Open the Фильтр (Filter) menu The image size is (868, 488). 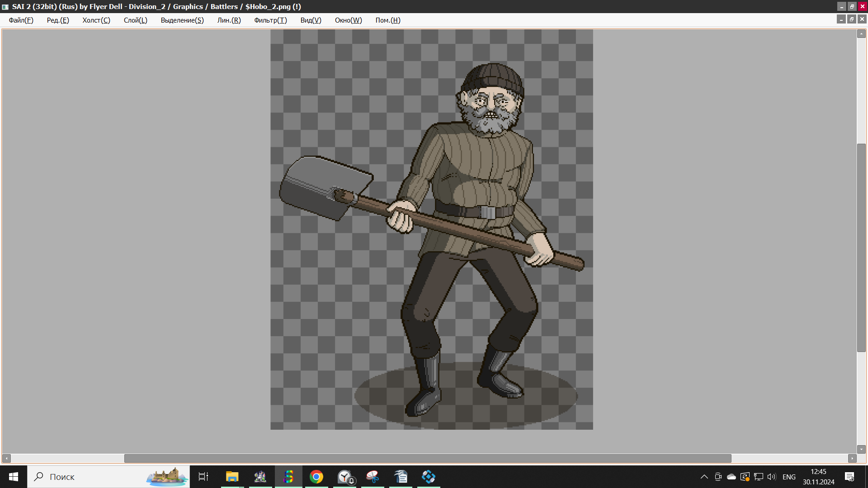click(270, 20)
